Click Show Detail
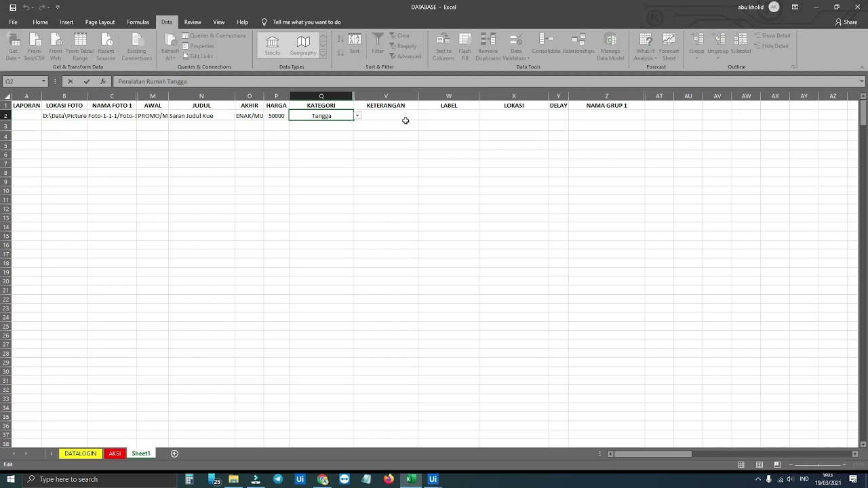The height and width of the screenshot is (488, 868). 772,35
